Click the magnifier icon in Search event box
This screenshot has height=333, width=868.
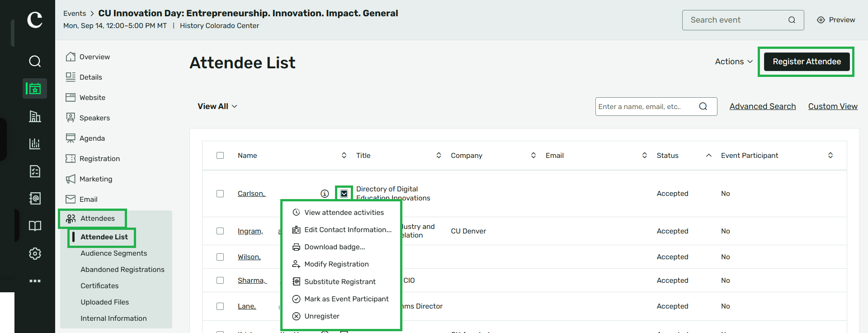pyautogui.click(x=792, y=20)
